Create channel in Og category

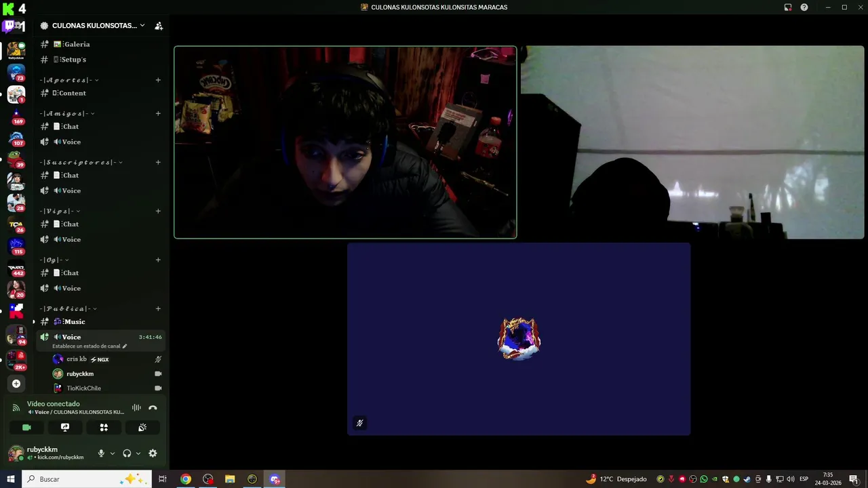pos(158,260)
